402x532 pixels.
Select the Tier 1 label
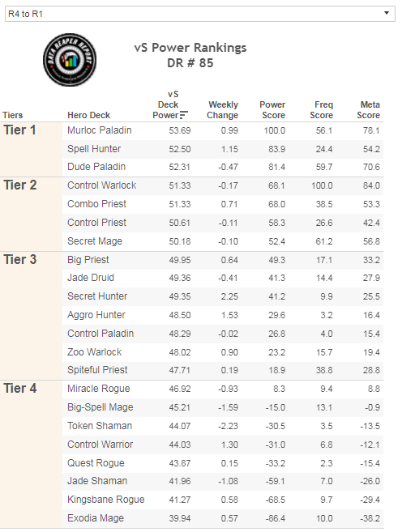[19, 130]
